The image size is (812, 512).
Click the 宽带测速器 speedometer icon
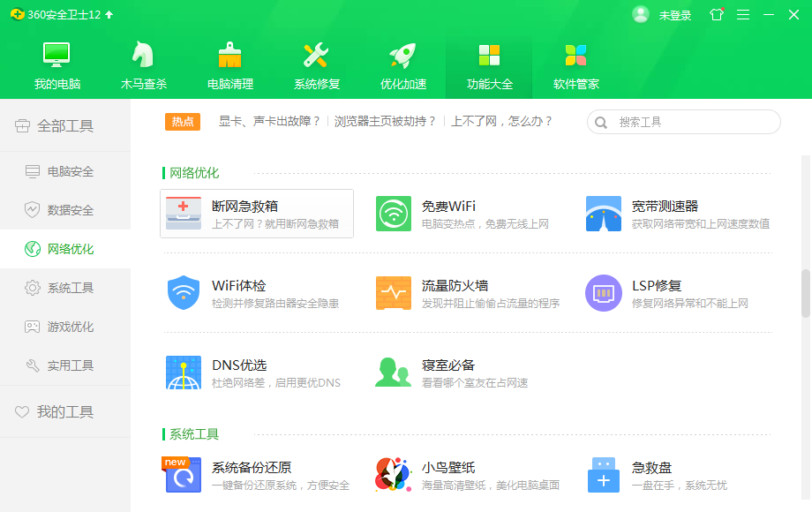click(604, 214)
